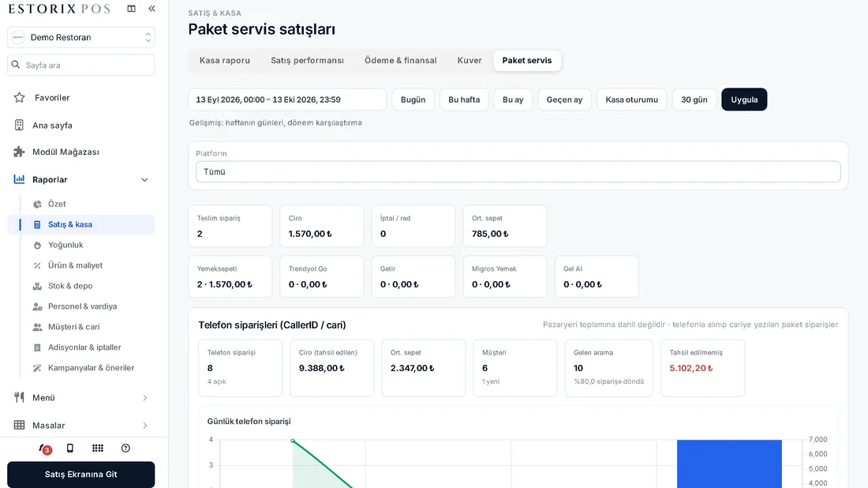The image size is (868, 488).
Task: Click the Estorix POS logo
Action: pyautogui.click(x=59, y=9)
